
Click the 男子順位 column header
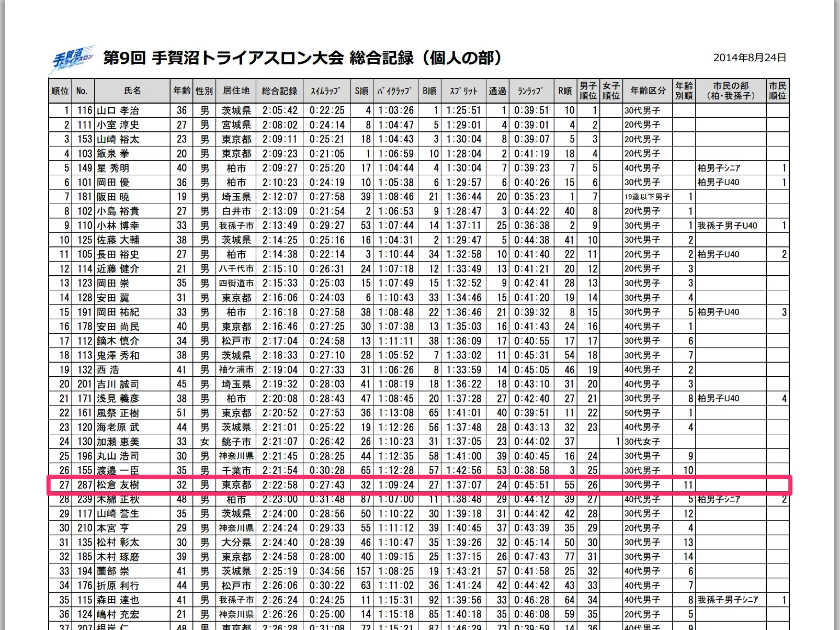tap(588, 91)
